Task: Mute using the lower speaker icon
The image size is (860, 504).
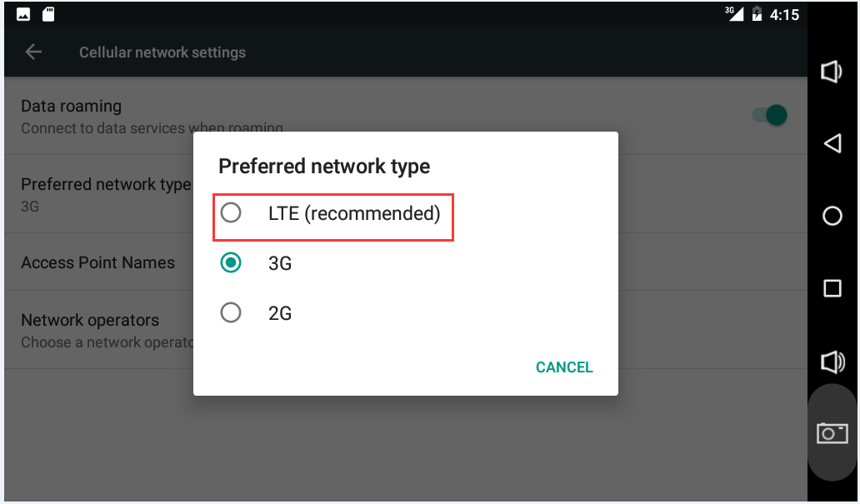Action: 831,361
